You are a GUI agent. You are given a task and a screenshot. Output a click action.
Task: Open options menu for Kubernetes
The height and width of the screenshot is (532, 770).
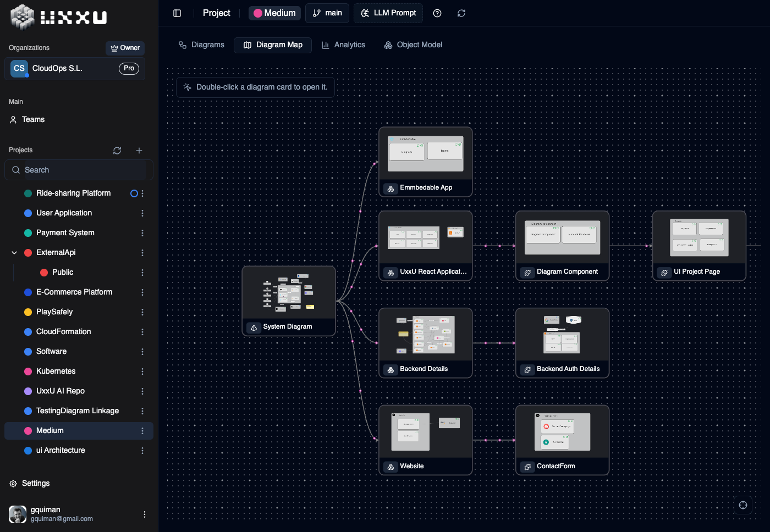click(x=142, y=372)
